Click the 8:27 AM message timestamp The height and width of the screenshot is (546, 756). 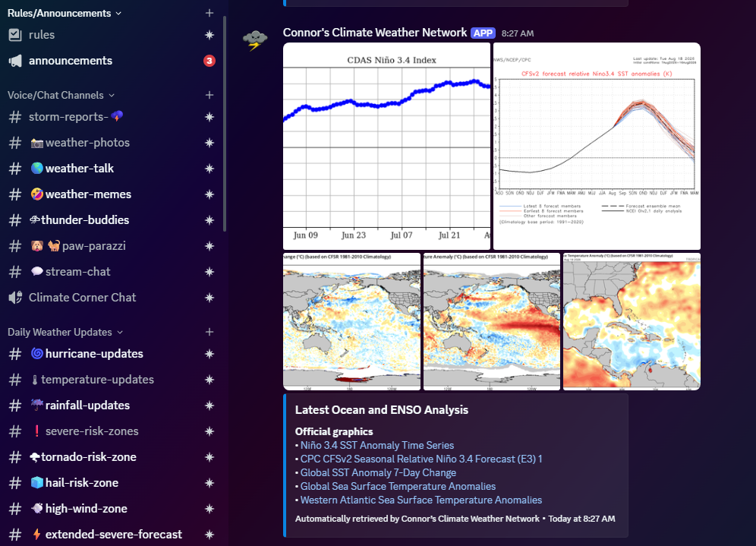(518, 33)
